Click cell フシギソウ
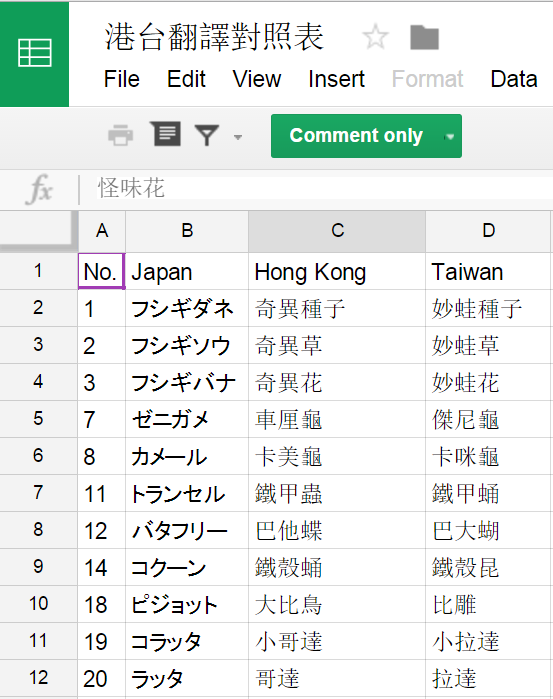The width and height of the screenshot is (553, 699). coord(187,345)
